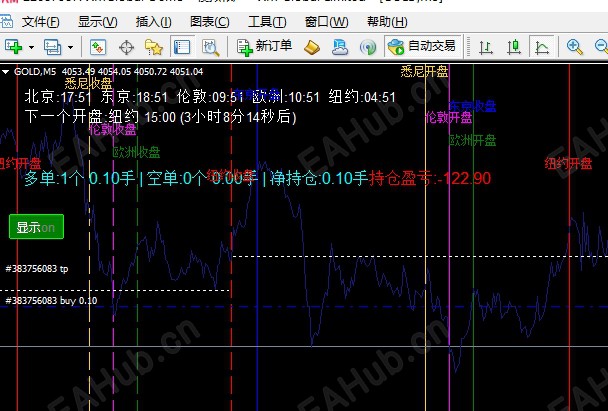Open the 文件(F) menu
This screenshot has height=411, width=608.
click(40, 22)
